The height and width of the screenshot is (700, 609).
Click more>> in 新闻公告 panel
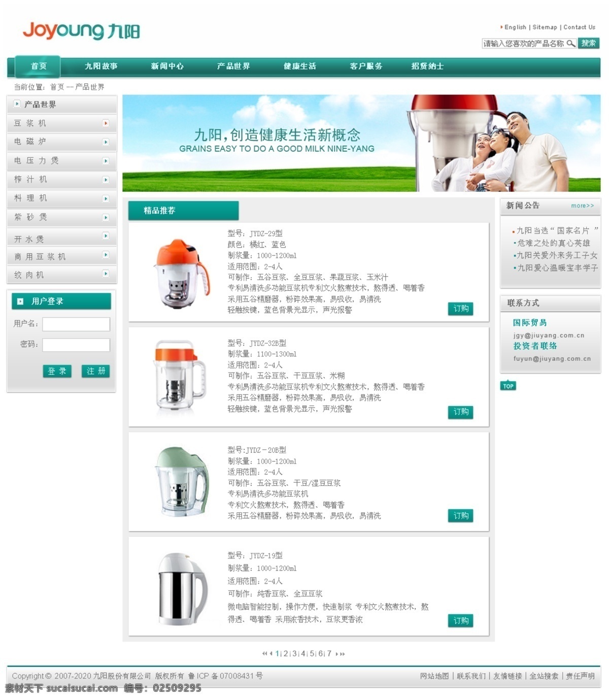click(x=582, y=206)
